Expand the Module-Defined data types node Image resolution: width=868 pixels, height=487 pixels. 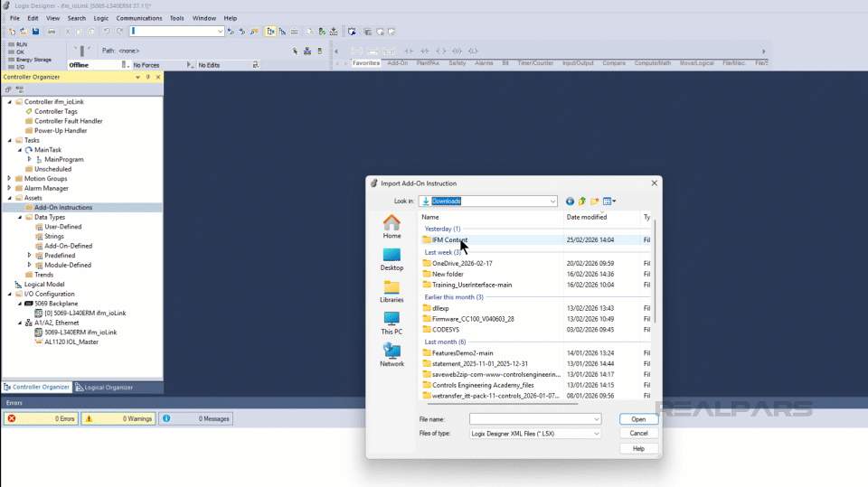(x=29, y=265)
